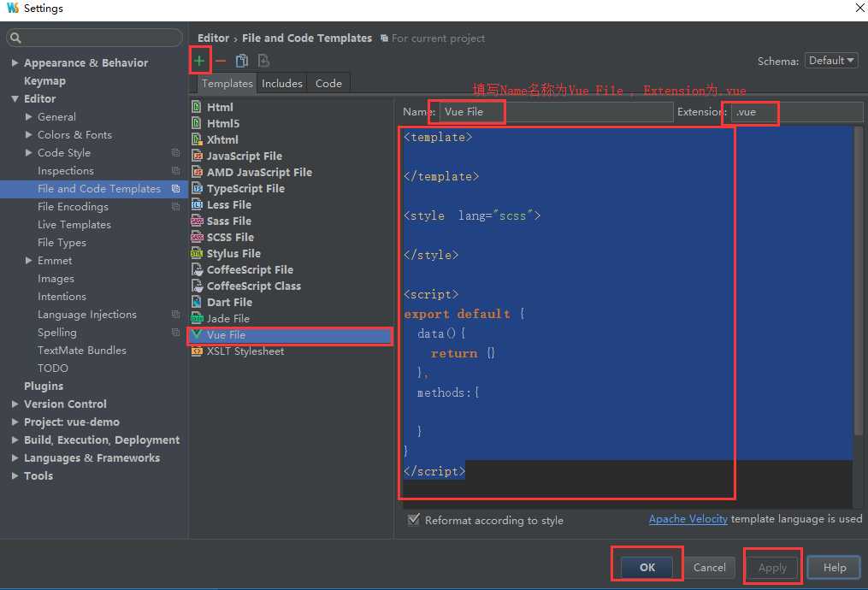Select the Sass File template icon
This screenshot has height=590, width=868.
[x=197, y=221]
